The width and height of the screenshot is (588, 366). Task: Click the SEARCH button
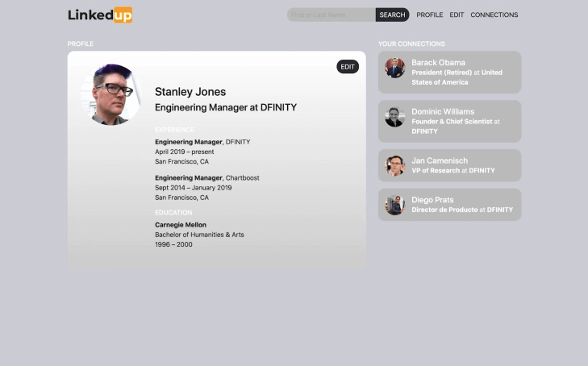[x=392, y=15]
